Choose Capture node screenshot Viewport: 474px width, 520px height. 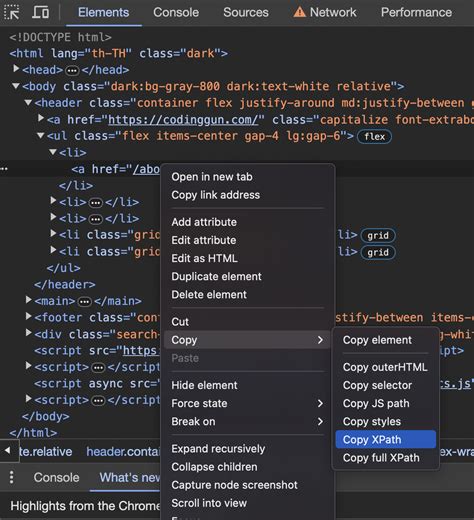click(248, 485)
